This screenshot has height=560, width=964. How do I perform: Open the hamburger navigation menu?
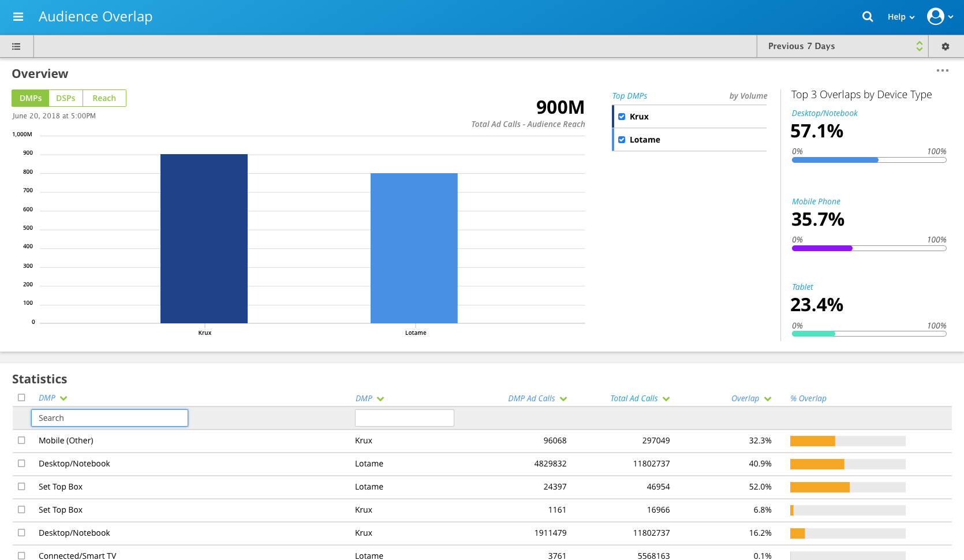(18, 17)
